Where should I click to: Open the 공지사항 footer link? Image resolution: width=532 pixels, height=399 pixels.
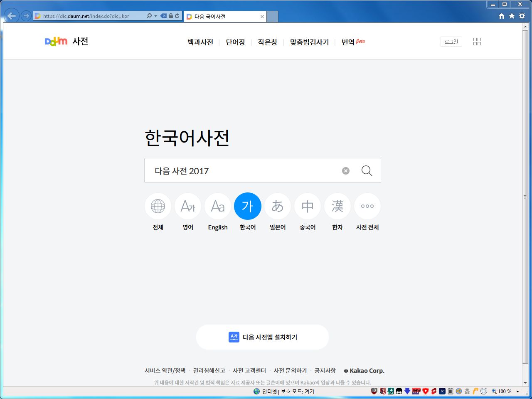(325, 371)
